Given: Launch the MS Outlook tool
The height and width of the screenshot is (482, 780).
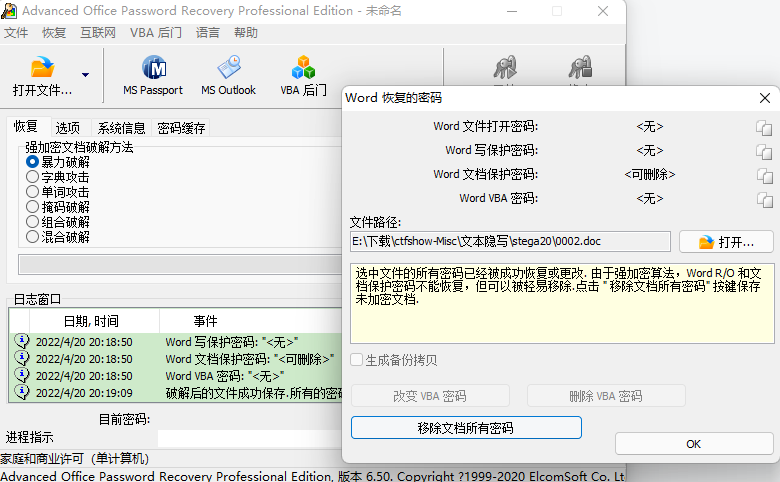Looking at the screenshot, I should tap(228, 76).
